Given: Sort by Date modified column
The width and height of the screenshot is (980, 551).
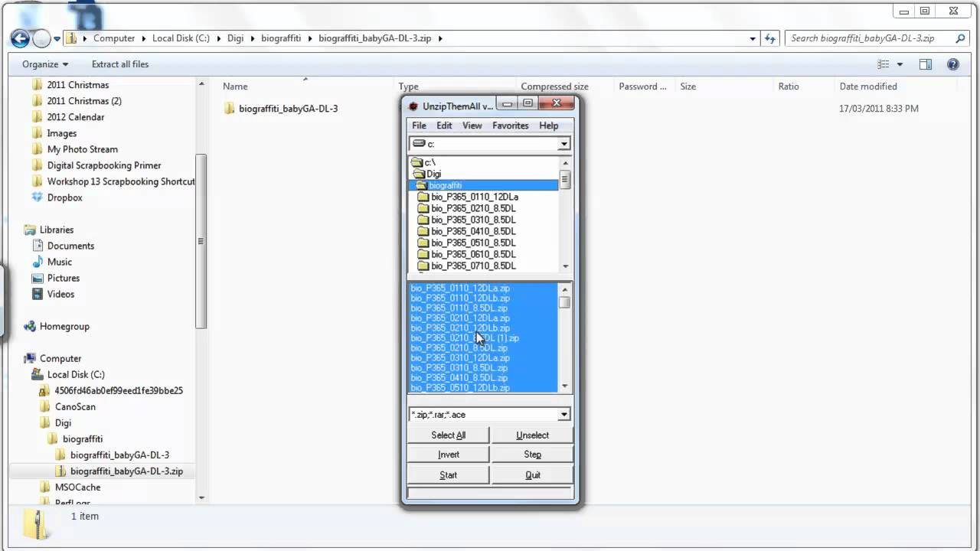Looking at the screenshot, I should [x=868, y=86].
